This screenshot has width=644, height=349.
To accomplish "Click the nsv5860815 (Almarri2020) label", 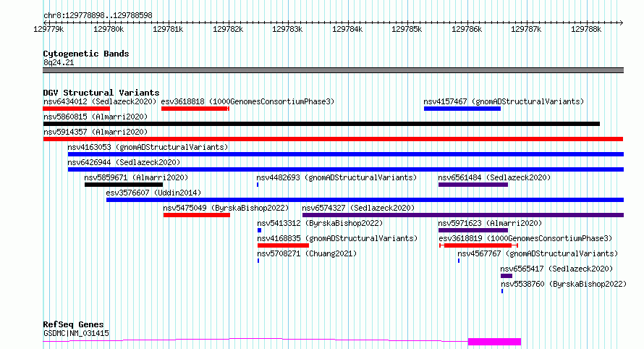I will pyautogui.click(x=96, y=117).
